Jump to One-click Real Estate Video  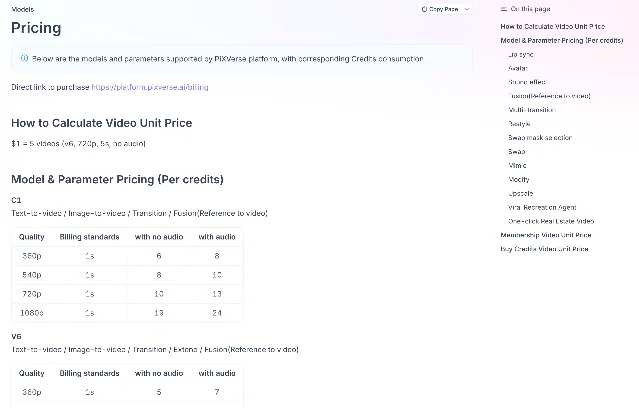pos(551,221)
